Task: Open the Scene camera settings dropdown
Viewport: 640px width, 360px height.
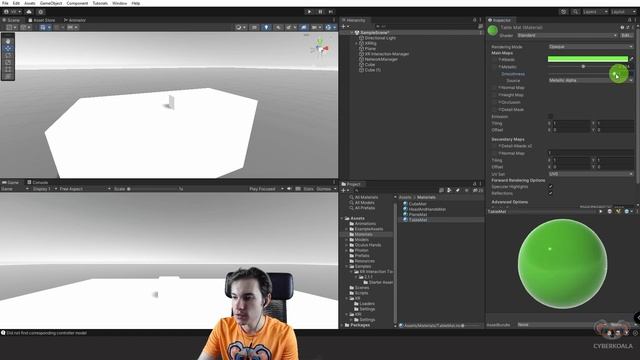Action: tap(316, 27)
